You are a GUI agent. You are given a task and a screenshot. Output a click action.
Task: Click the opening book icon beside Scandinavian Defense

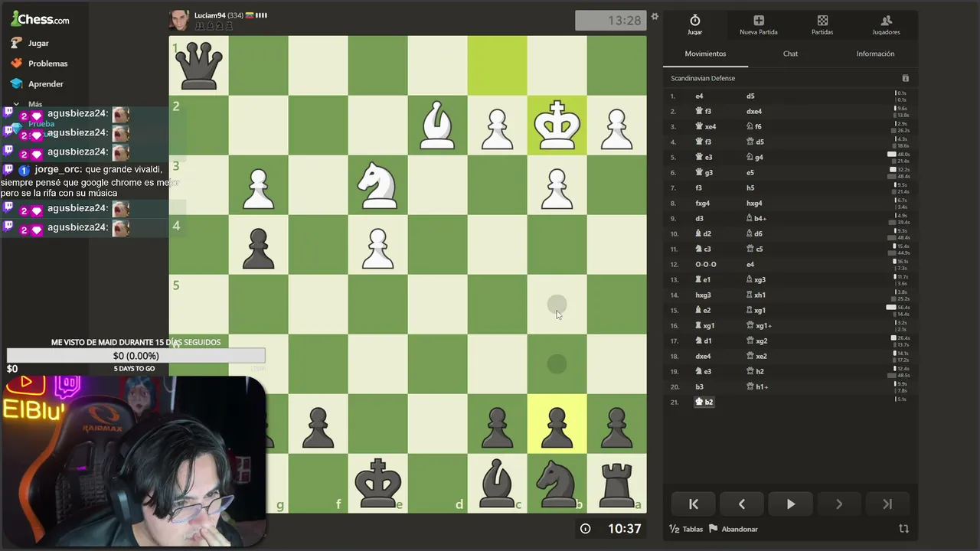(905, 78)
